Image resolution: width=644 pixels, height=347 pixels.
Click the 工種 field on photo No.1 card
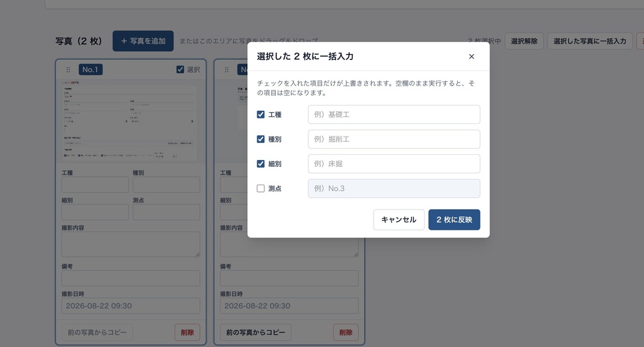[95, 185]
